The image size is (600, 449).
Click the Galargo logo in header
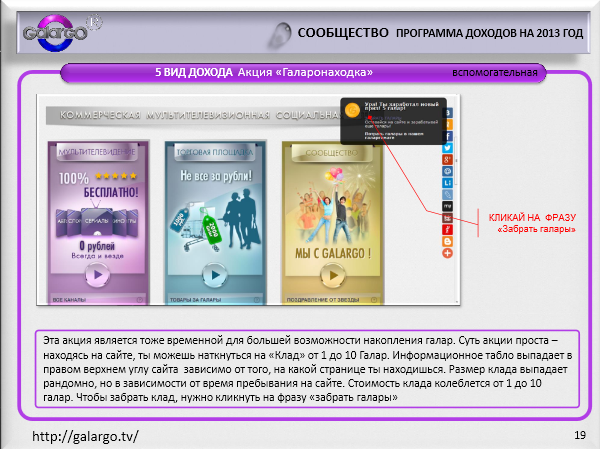(x=57, y=33)
